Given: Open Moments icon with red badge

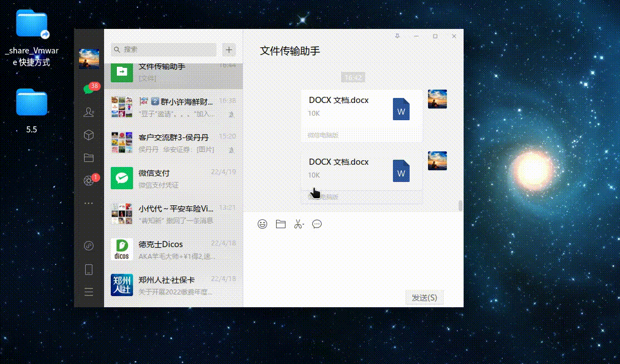Looking at the screenshot, I should point(88,179).
